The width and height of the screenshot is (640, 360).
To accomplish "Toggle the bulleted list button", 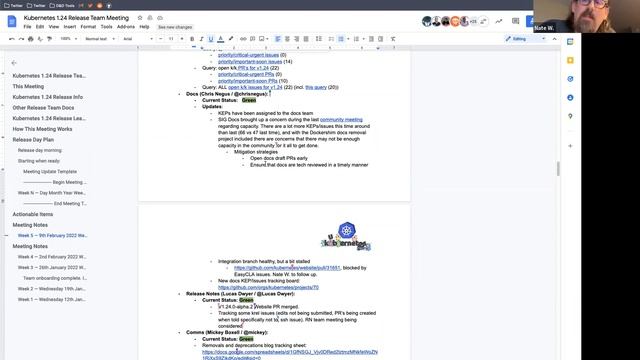I will 341,39.
